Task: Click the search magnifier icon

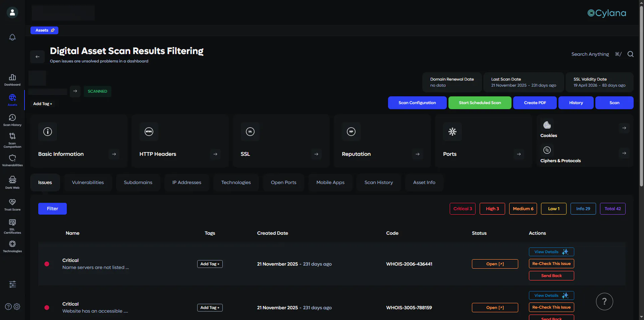Action: [631, 54]
